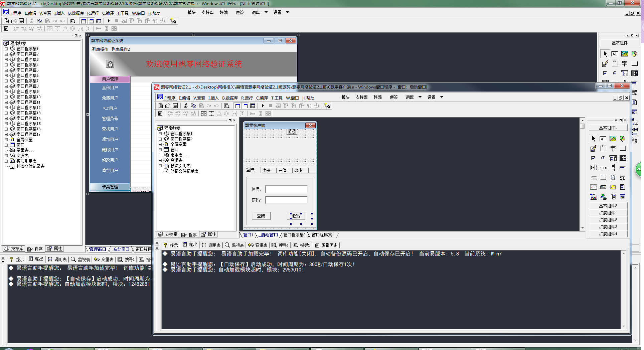Expand 全局变量 node in front window tree

coord(160,144)
